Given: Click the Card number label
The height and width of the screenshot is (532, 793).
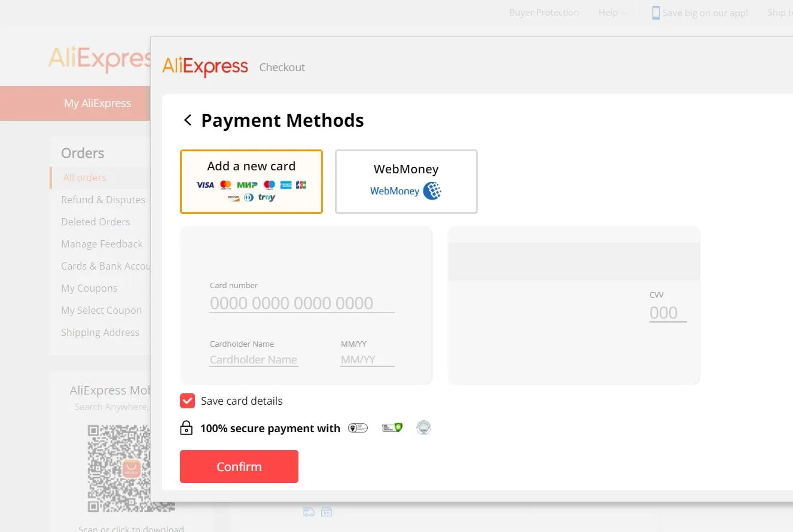Looking at the screenshot, I should (x=234, y=286).
